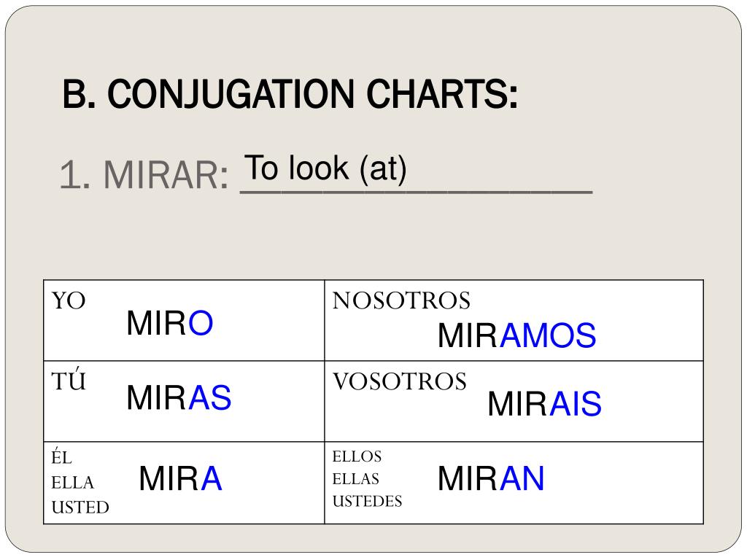Click the USTEDES pronoun label
The height and width of the screenshot is (560, 747).
click(x=367, y=502)
